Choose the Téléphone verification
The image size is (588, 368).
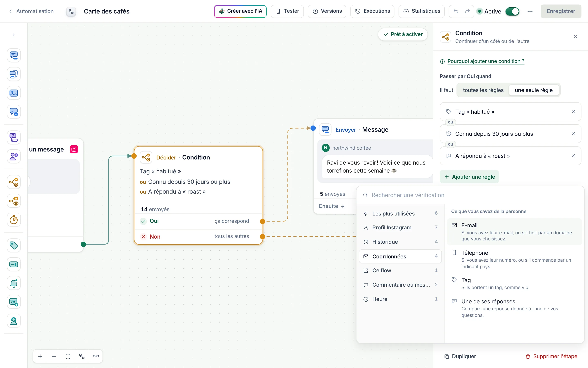coord(514,259)
